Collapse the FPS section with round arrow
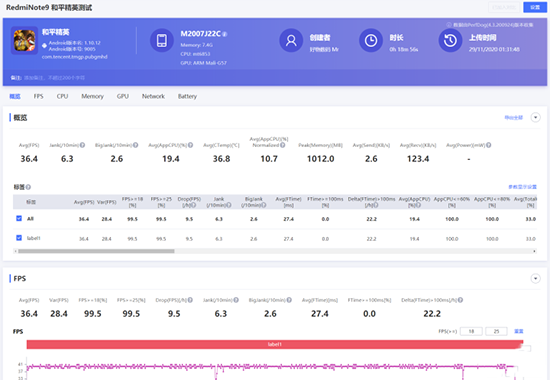 [x=536, y=279]
